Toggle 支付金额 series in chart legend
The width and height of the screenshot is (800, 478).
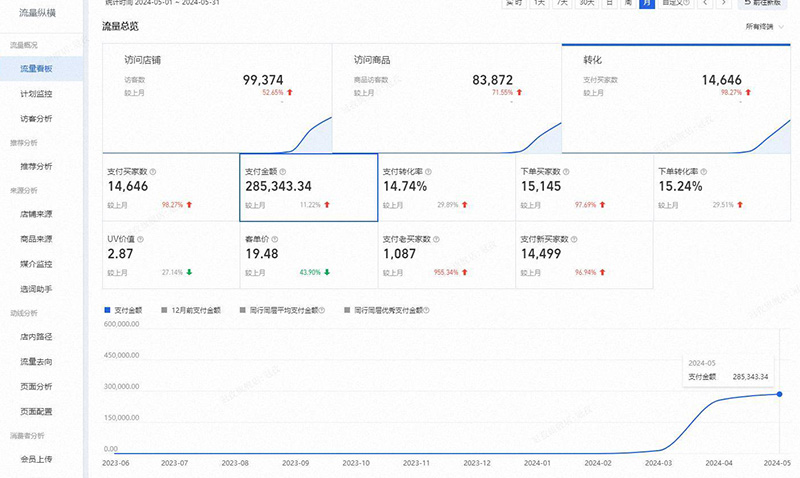coord(123,310)
